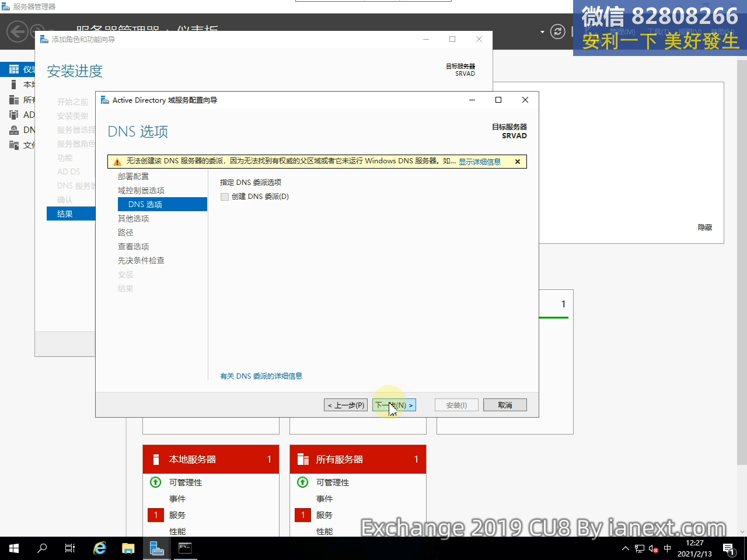
Task: Click green manageability icon in 本地服务器 tile
Action: (x=156, y=482)
